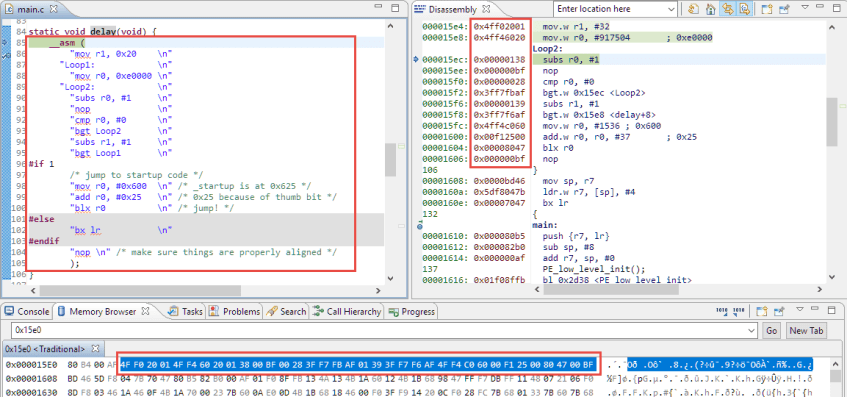Image resolution: width=847 pixels, height=397 pixels.
Task: Open the 'Enter location here' dropdown arrow
Action: pyautogui.click(x=671, y=9)
